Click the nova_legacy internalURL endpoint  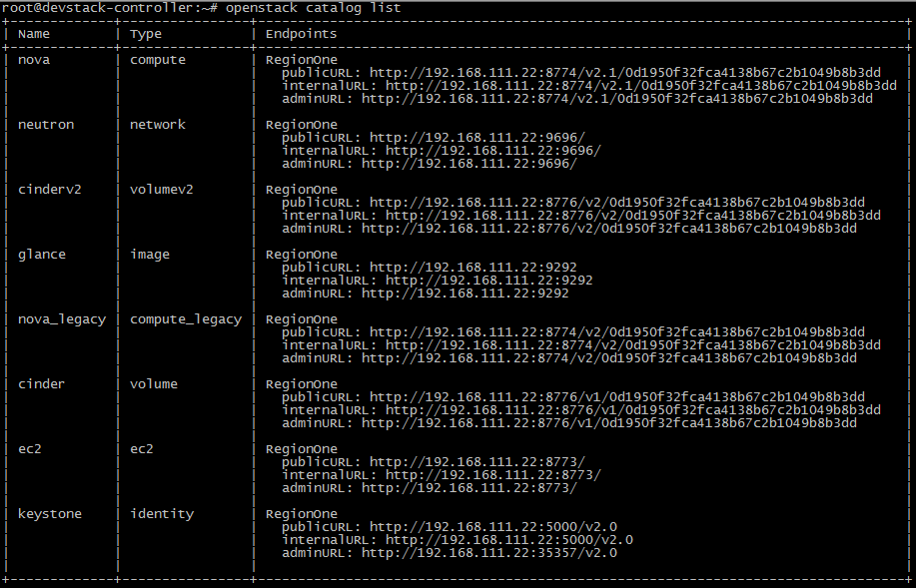(633, 345)
